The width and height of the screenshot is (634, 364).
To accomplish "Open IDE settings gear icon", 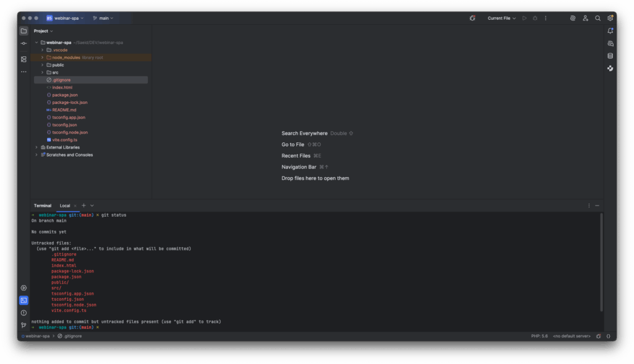I will (x=610, y=19).
